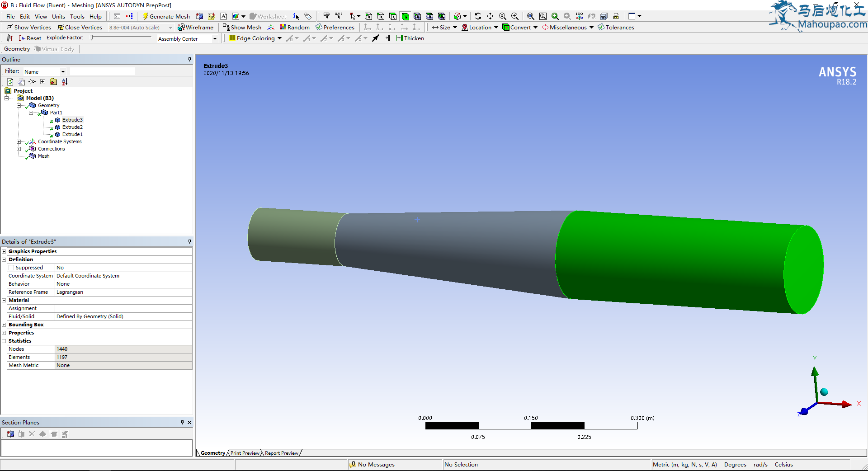The image size is (868, 471).
Task: Click the Preferences button
Action: coord(335,27)
